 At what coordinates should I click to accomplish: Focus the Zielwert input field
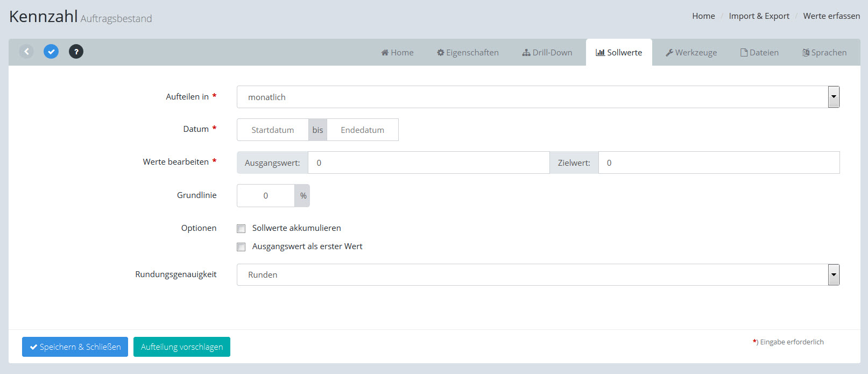(x=718, y=163)
